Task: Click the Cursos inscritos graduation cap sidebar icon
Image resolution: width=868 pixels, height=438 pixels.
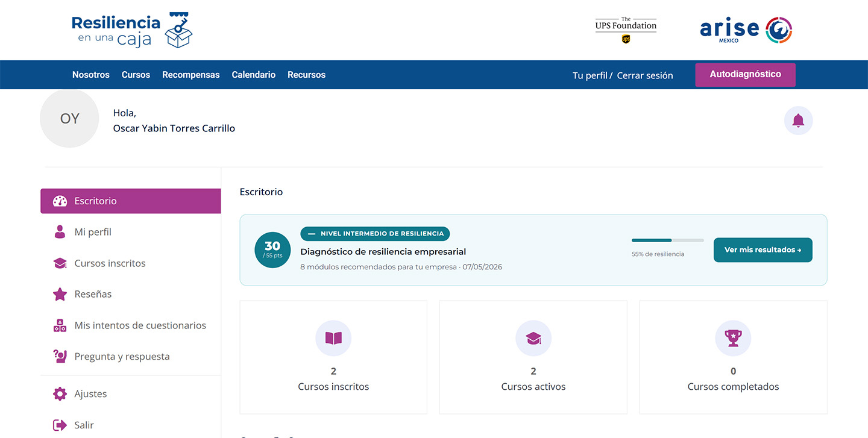Action: pyautogui.click(x=60, y=263)
